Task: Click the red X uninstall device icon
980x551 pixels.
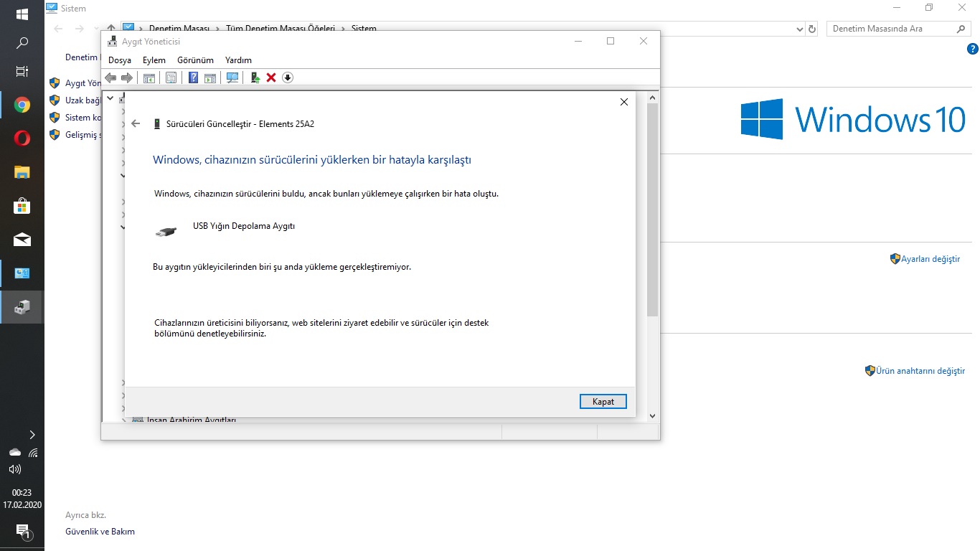Action: point(271,77)
